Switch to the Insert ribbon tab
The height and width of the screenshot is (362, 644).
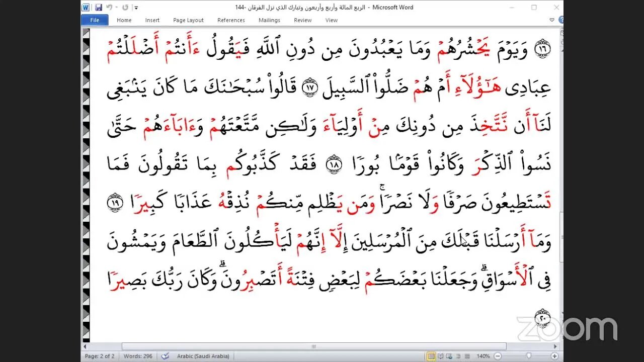coord(152,20)
